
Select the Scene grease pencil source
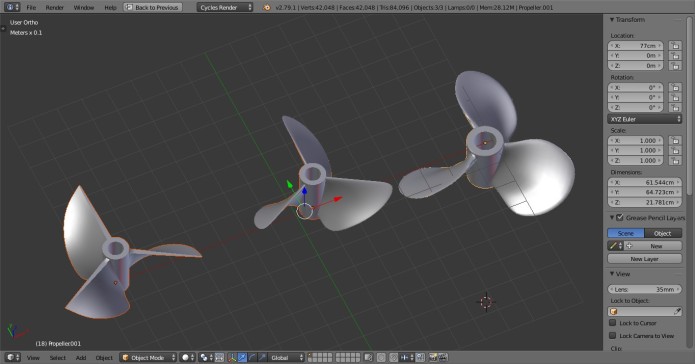point(625,233)
